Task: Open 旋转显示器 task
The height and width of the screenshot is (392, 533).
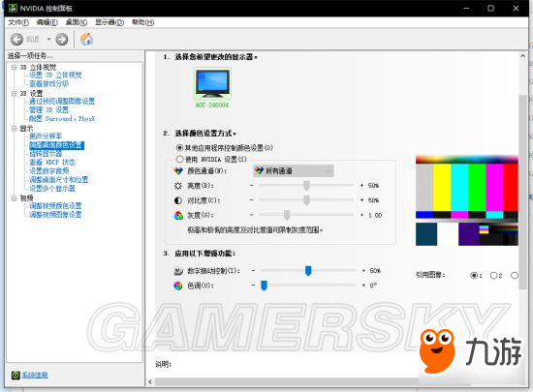Action: [46, 154]
